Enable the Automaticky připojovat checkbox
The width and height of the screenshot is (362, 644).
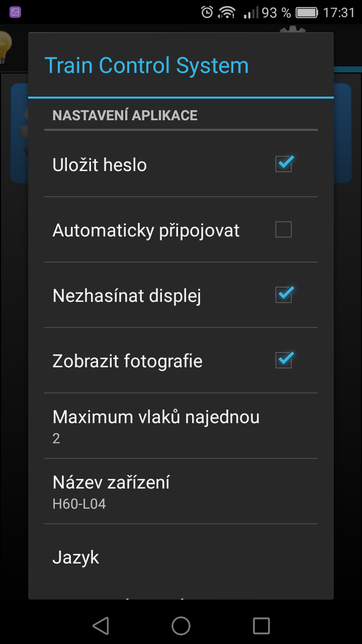pos(284,230)
